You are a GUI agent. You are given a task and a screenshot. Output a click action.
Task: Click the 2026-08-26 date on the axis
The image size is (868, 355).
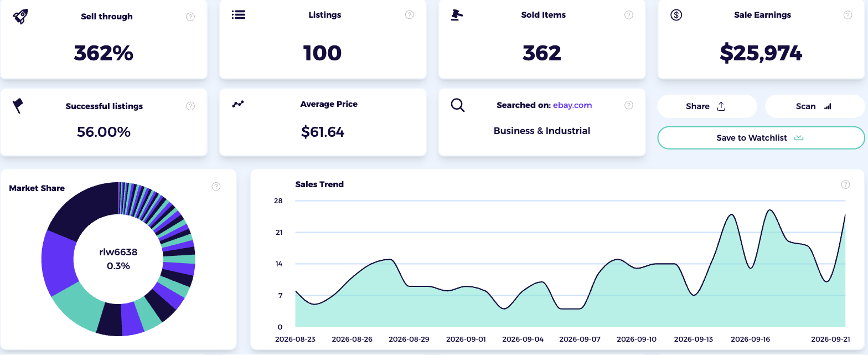[x=353, y=339]
